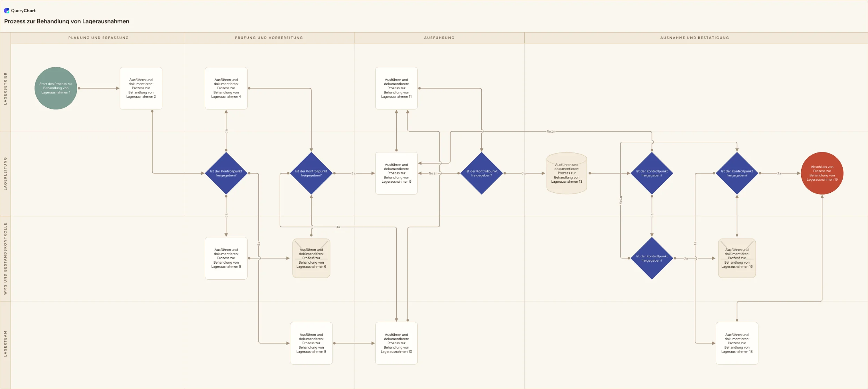Select the process box Lagerausnahmen 8
Image resolution: width=868 pixels, height=389 pixels.
311,343
